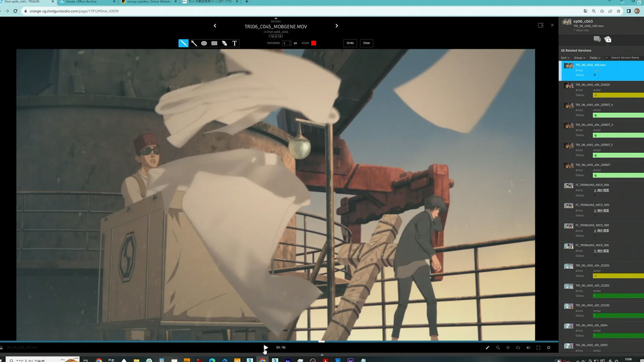Click the Undo button

click(x=350, y=43)
